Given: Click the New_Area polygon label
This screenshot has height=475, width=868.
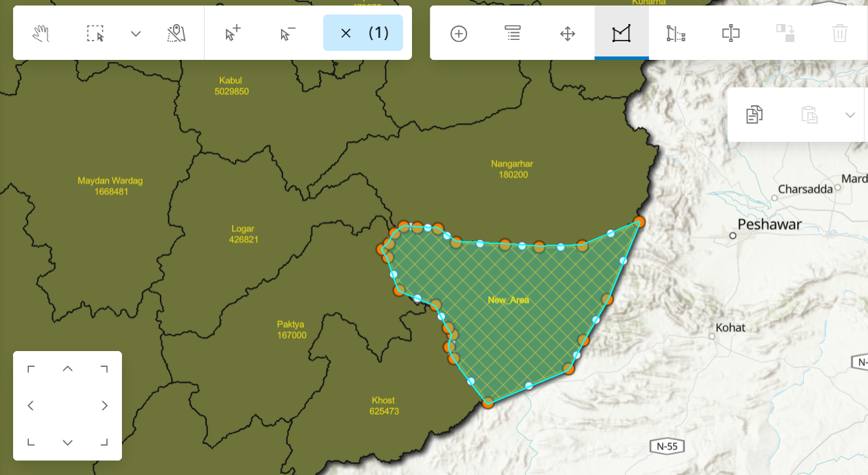Looking at the screenshot, I should click(x=509, y=299).
